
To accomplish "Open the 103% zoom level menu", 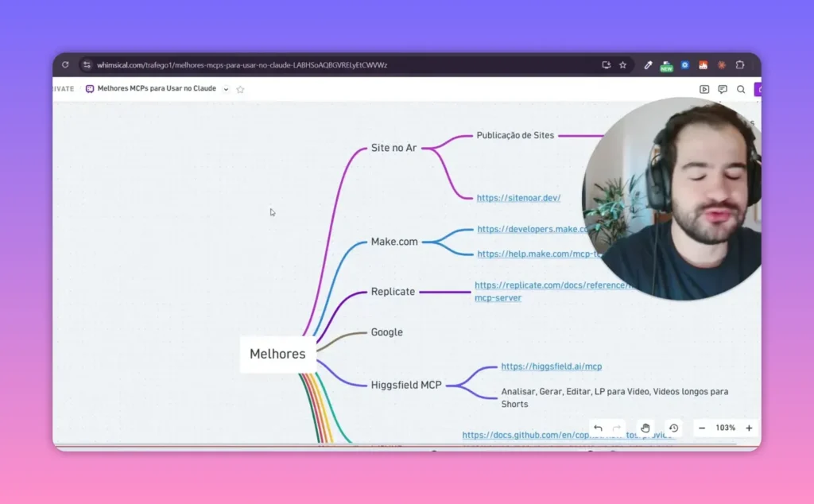I will point(725,428).
